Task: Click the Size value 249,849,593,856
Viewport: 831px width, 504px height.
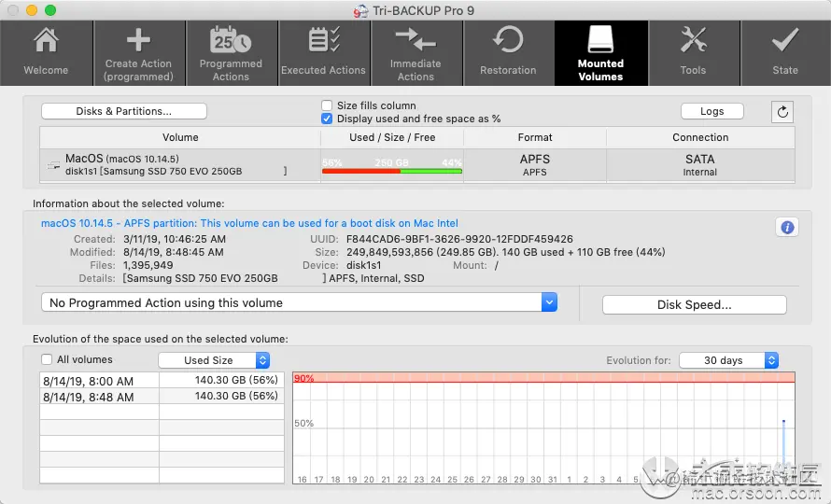Action: click(389, 252)
